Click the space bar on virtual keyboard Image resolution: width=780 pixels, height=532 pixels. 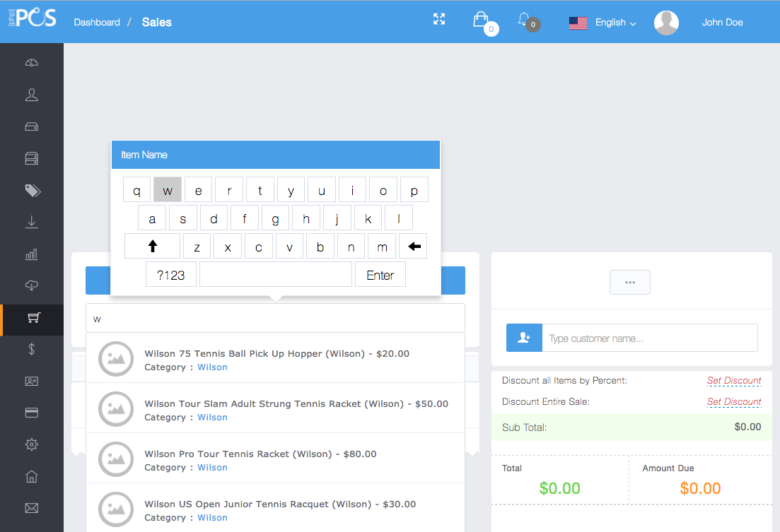pos(276,275)
